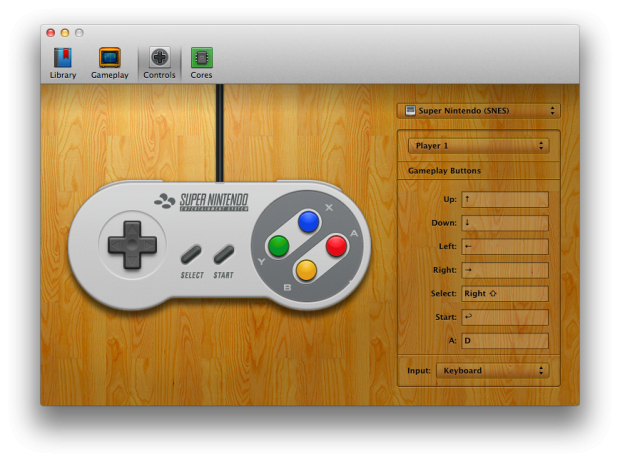Click the blue X button on controller
Image resolution: width=620 pixels, height=462 pixels.
pyautogui.click(x=308, y=222)
